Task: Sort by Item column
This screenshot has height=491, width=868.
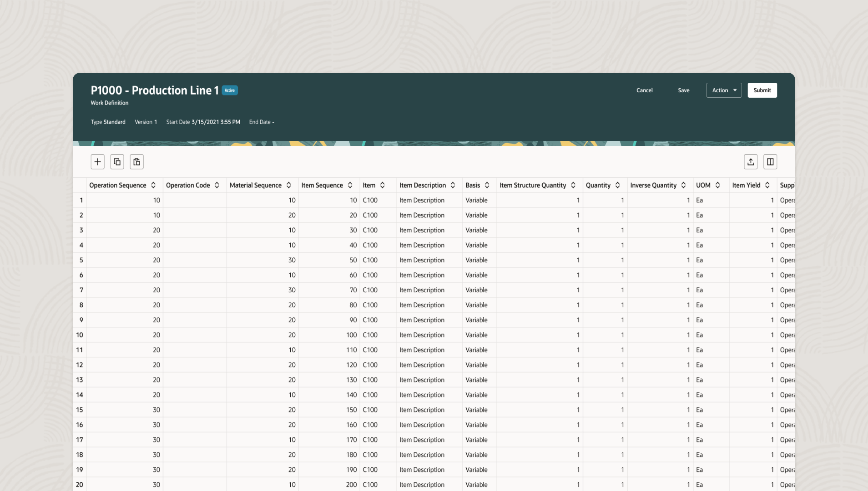Action: coord(383,185)
